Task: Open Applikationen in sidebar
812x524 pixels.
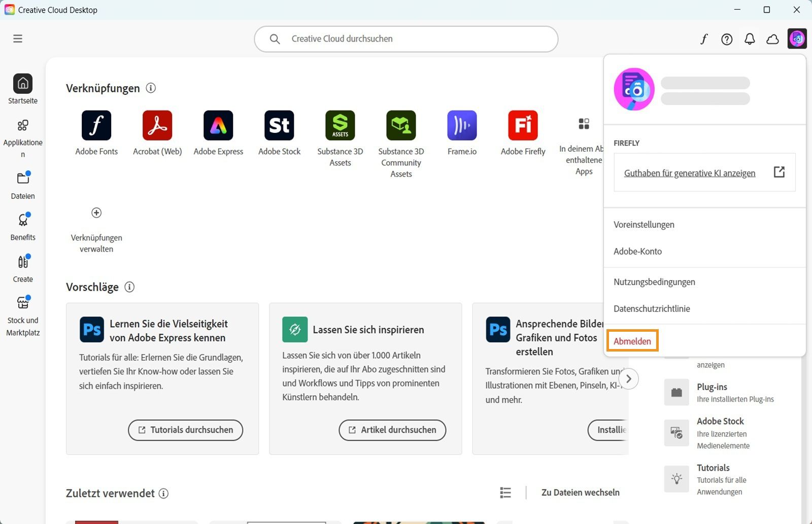Action: pyautogui.click(x=23, y=139)
